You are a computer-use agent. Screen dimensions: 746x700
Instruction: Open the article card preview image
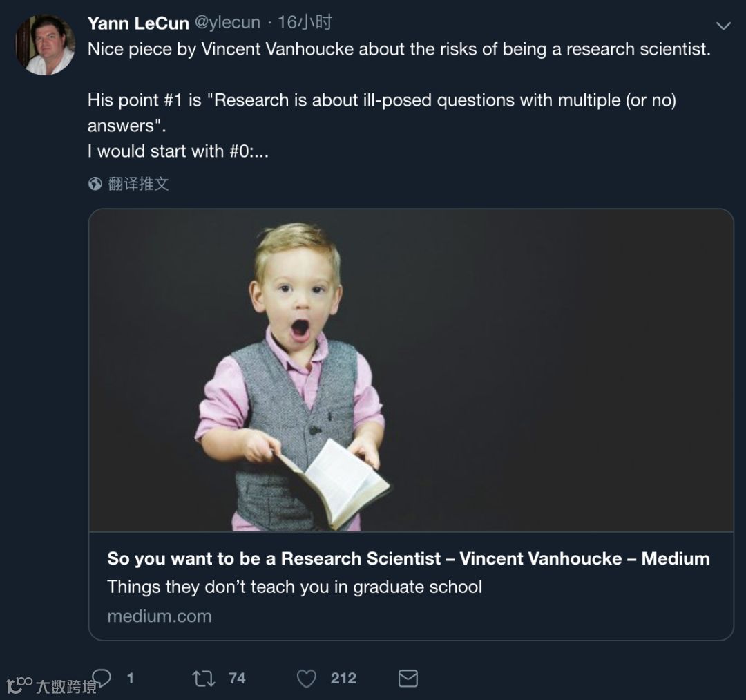click(x=411, y=370)
